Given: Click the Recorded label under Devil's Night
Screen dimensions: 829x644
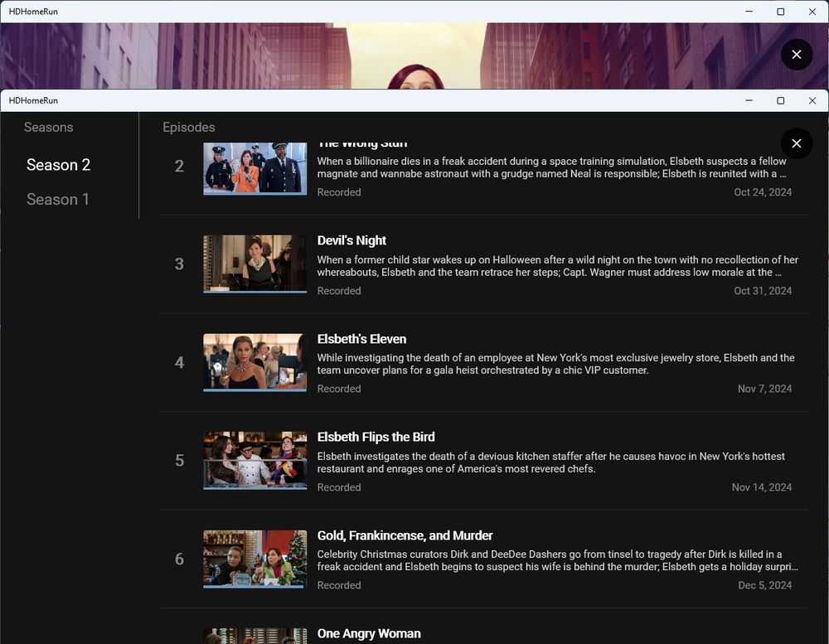Looking at the screenshot, I should coord(339,291).
